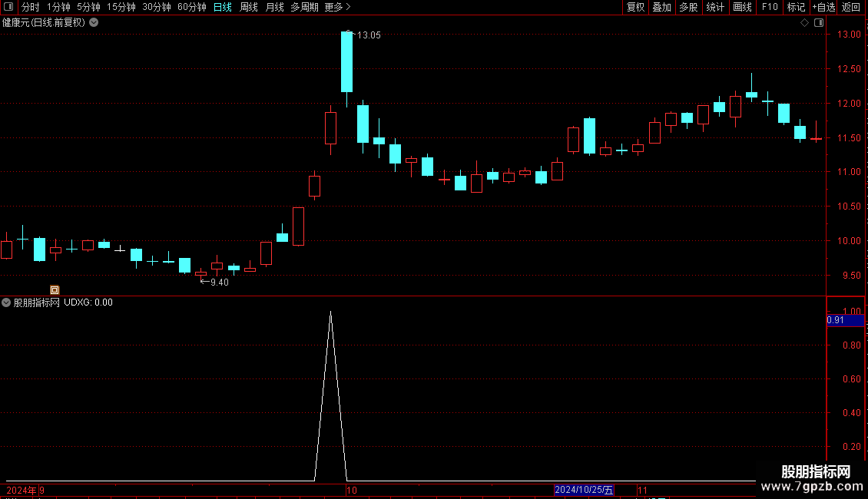Click the 2024年 year label on timeline
This screenshot has width=868, height=499.
point(22,490)
